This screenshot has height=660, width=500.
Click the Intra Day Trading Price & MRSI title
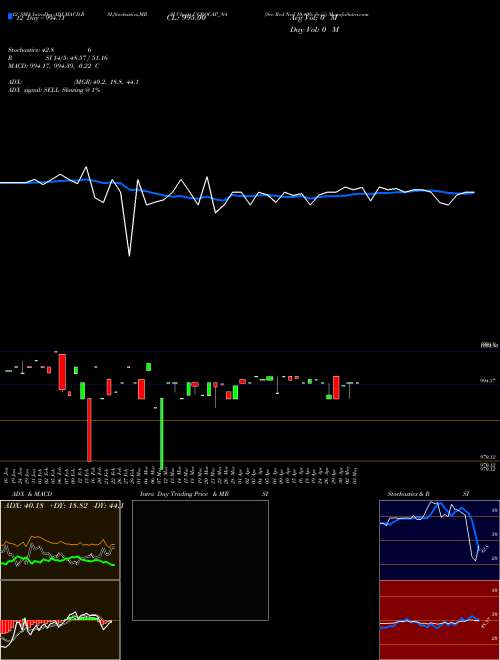pos(205,494)
